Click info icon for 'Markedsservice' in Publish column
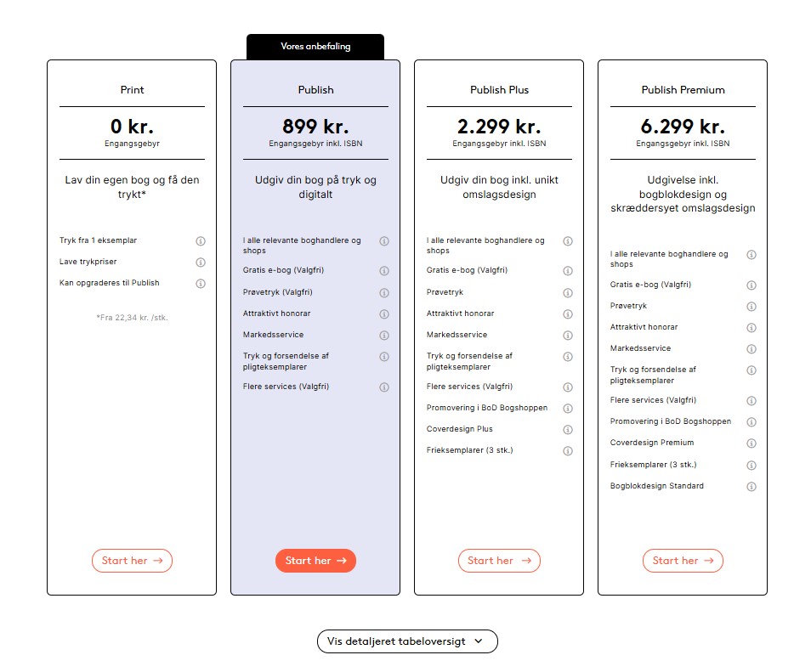The height and width of the screenshot is (672, 811). (384, 336)
